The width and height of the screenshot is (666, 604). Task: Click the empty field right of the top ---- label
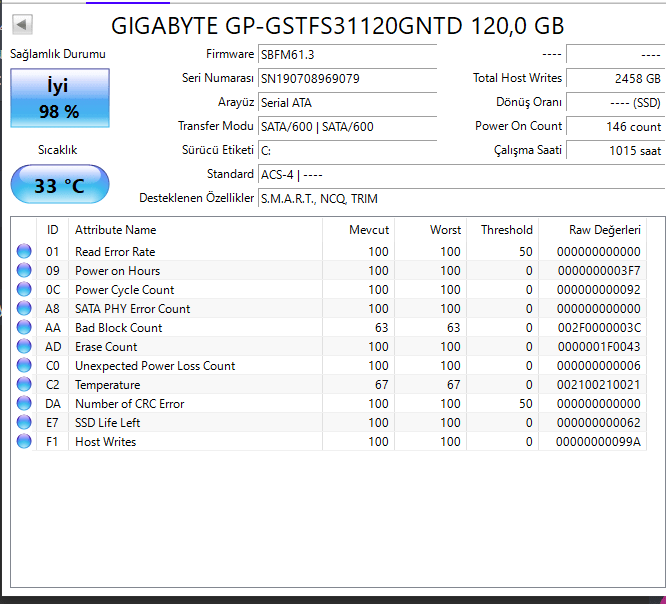[615, 55]
